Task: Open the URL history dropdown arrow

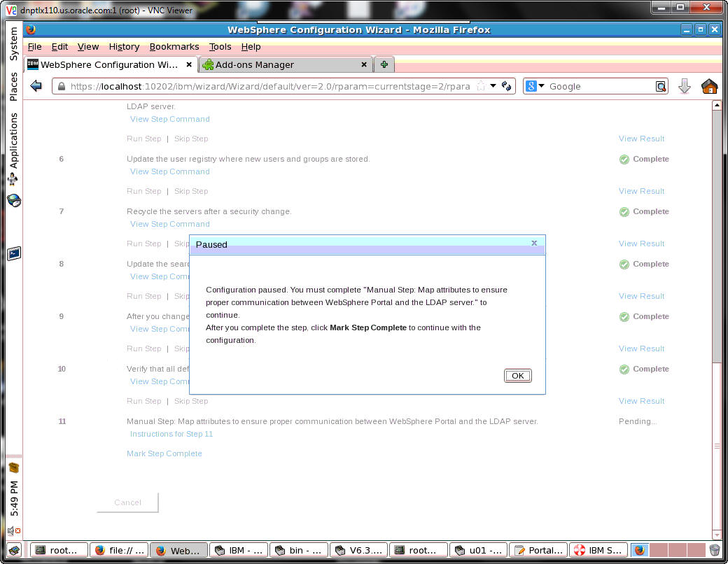Action: (493, 86)
